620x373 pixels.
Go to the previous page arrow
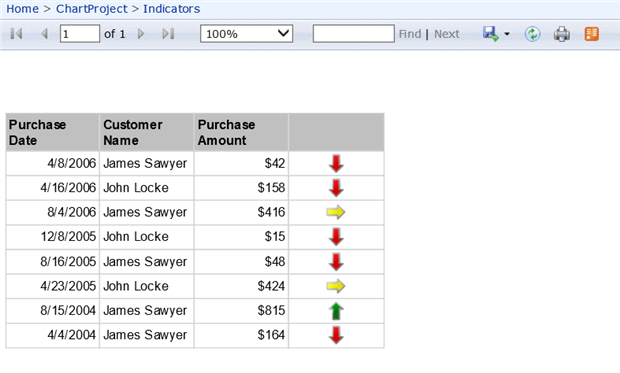tap(44, 34)
